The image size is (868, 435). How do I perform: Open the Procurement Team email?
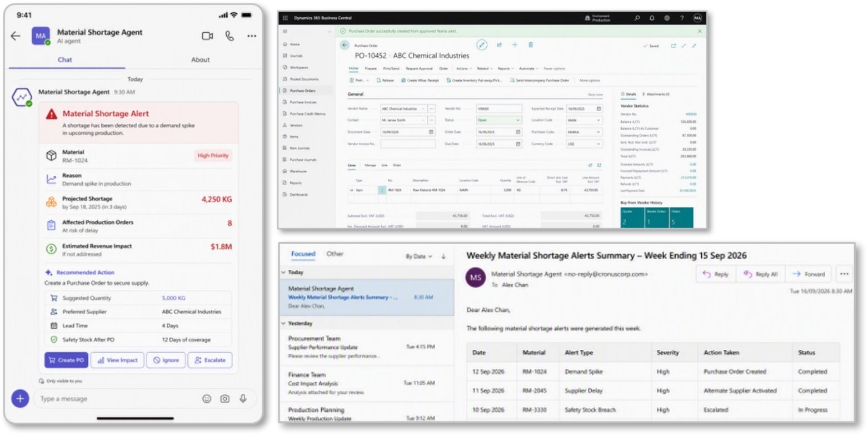(x=367, y=347)
